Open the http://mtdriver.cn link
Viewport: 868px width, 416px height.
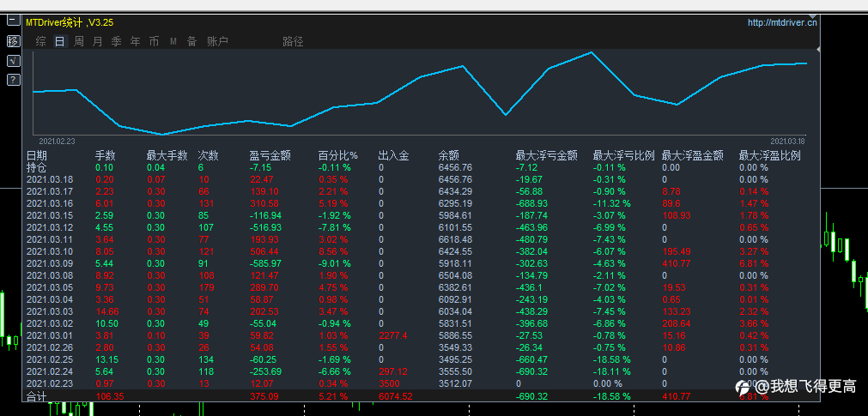[x=782, y=22]
